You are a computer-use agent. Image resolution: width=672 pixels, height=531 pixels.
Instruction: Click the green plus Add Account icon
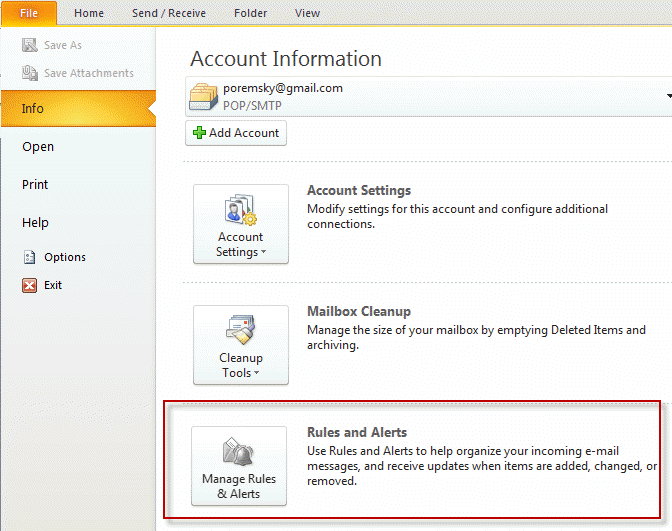coord(199,134)
